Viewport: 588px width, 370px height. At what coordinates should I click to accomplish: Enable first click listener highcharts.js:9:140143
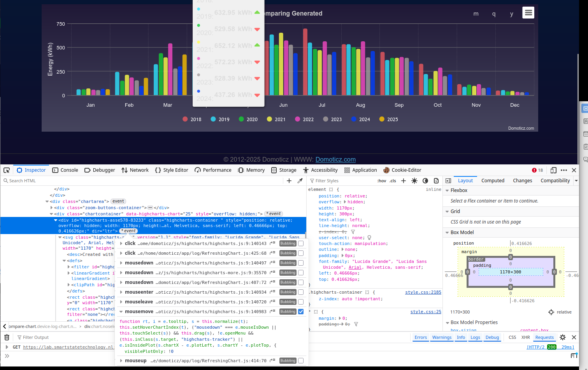pyautogui.click(x=301, y=243)
